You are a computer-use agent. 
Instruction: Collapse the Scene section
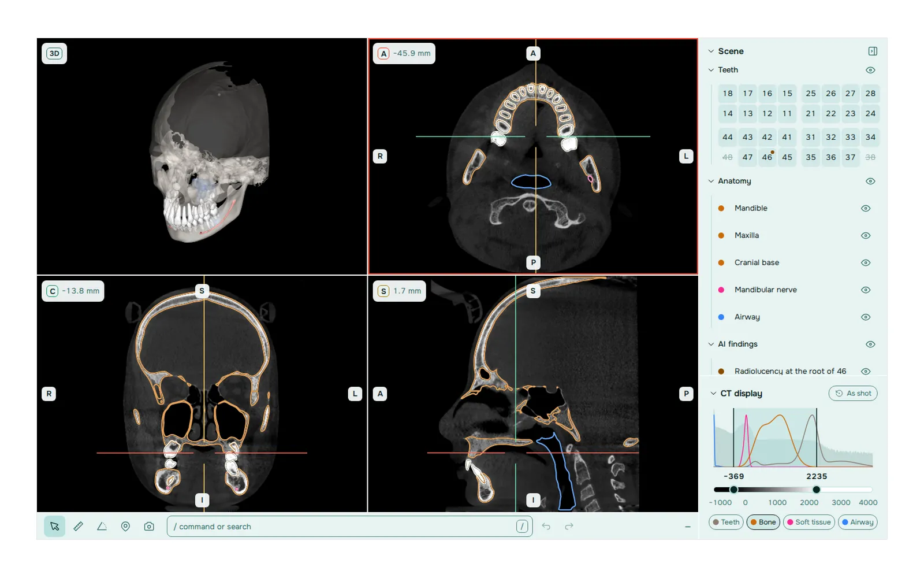[711, 51]
